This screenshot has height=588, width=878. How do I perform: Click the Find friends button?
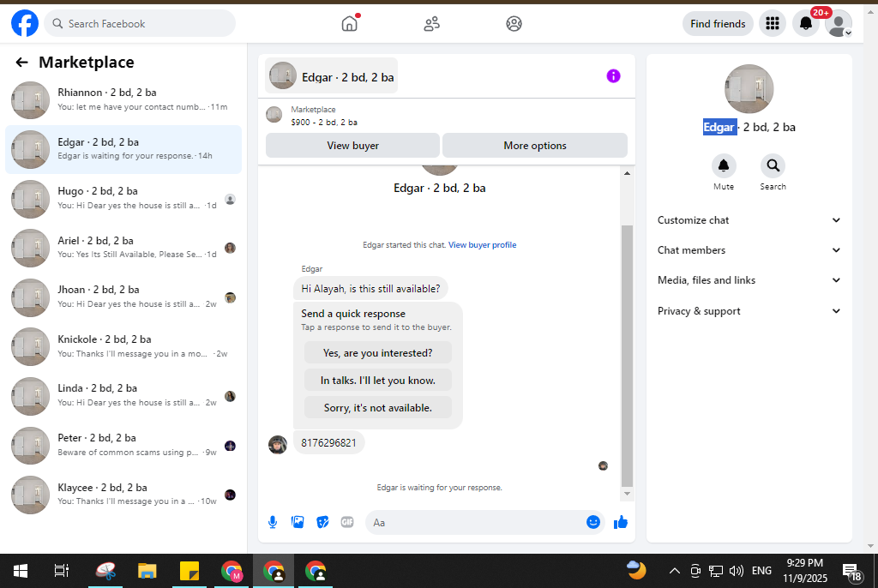(x=718, y=23)
